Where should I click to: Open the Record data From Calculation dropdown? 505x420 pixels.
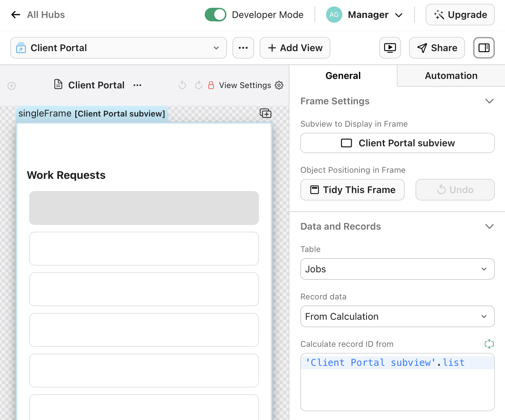397,316
